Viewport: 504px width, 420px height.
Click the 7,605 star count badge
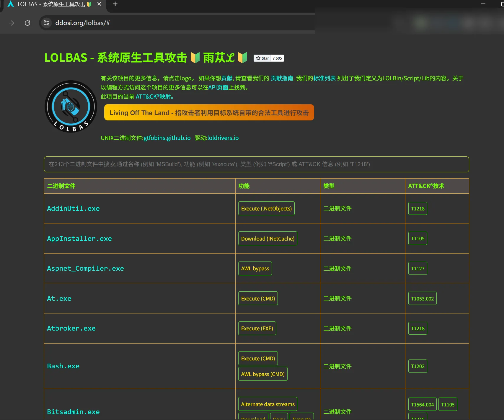click(x=277, y=58)
